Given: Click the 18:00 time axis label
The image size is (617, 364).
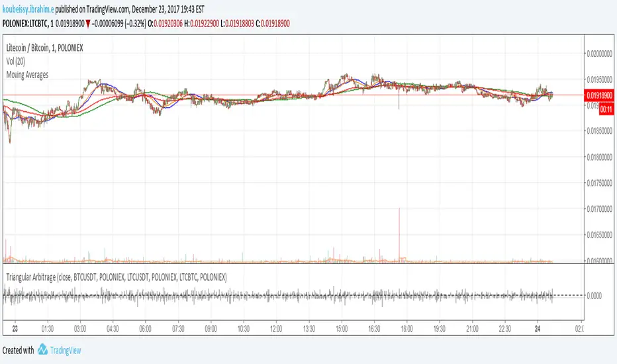Looking at the screenshot, I should pos(407,328).
